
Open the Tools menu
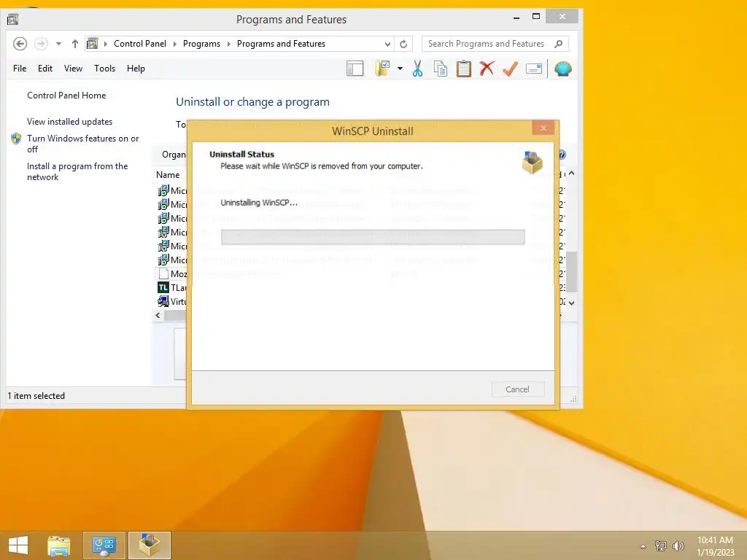[105, 69]
